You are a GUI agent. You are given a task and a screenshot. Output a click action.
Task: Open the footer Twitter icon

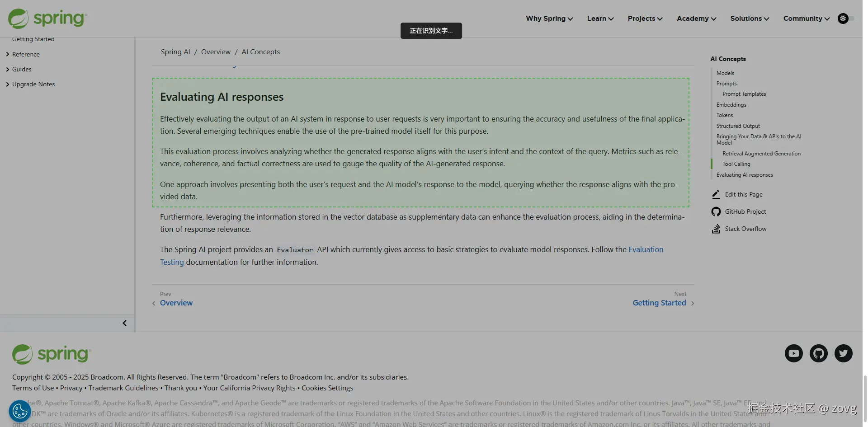844,353
